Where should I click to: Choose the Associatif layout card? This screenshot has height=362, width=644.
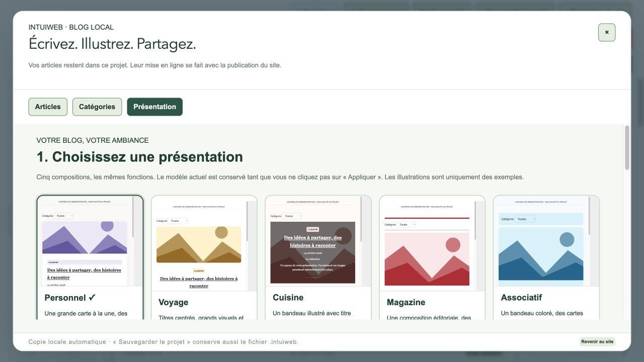click(546, 257)
